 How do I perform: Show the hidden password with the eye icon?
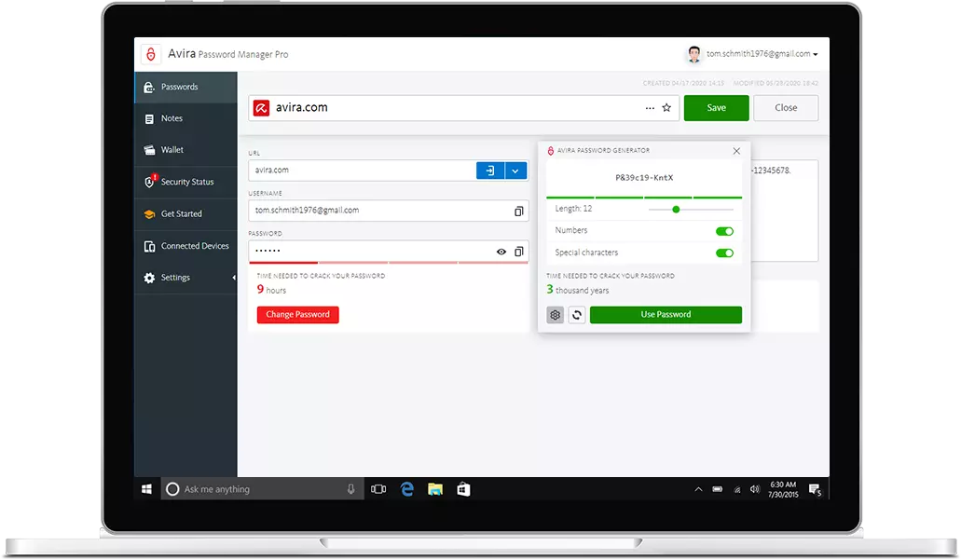(501, 252)
